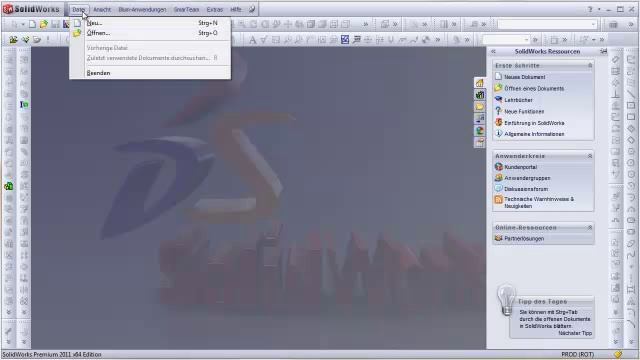Click the 'Tipp des Tages' heading

tap(542, 301)
